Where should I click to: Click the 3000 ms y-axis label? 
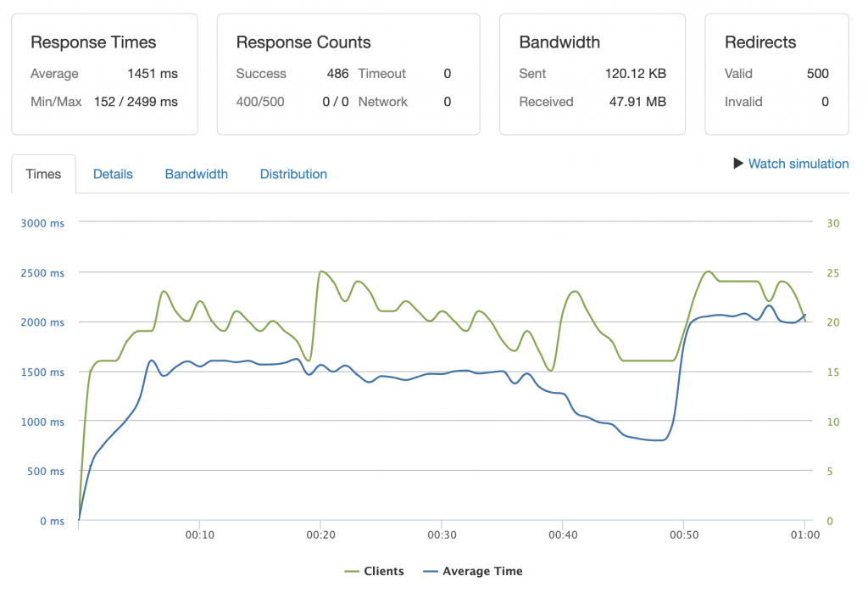tap(42, 223)
